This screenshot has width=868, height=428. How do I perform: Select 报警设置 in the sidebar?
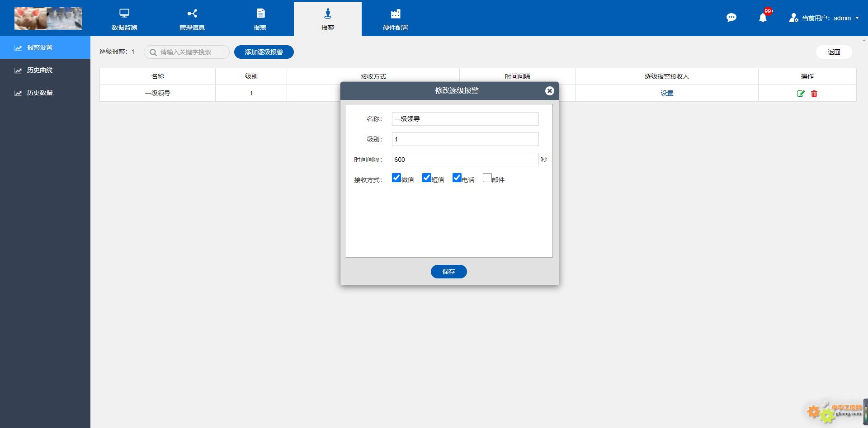[x=45, y=47]
